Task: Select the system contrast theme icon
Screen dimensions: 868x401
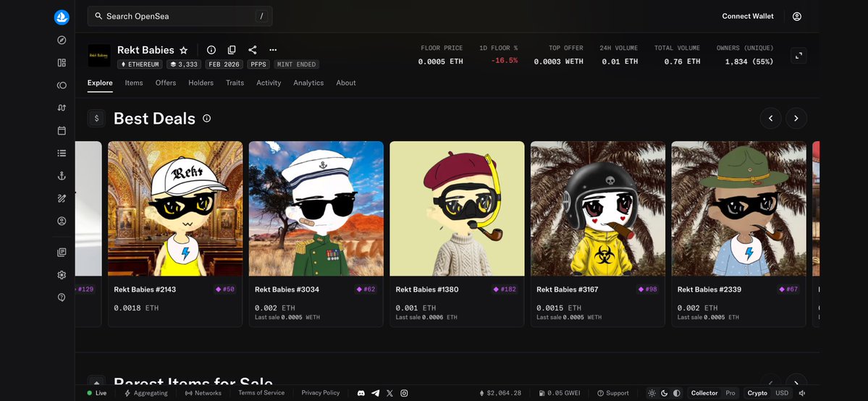Action: click(x=676, y=393)
